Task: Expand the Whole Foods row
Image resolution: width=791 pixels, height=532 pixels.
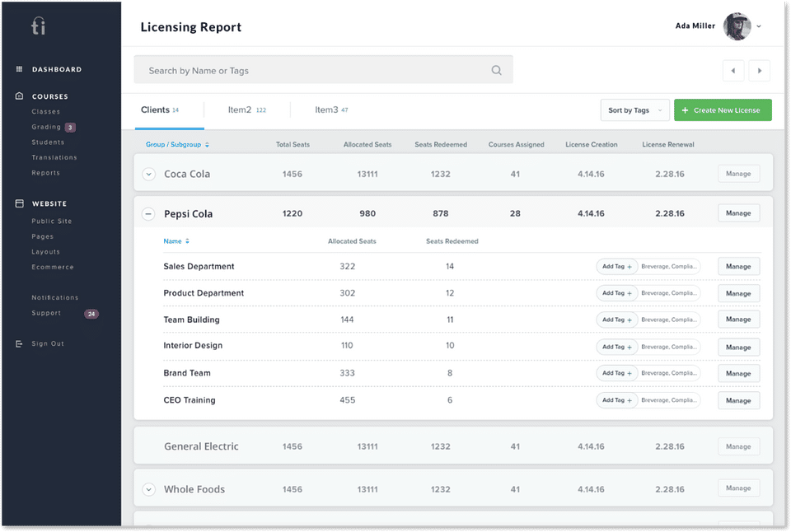Action: click(x=148, y=489)
